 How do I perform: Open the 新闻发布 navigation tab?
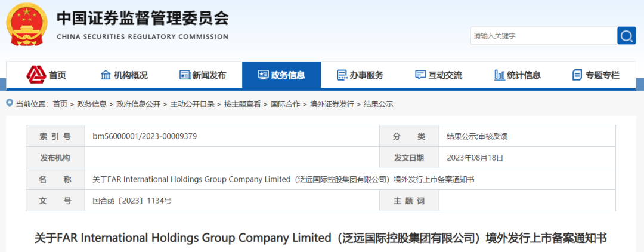[203, 75]
